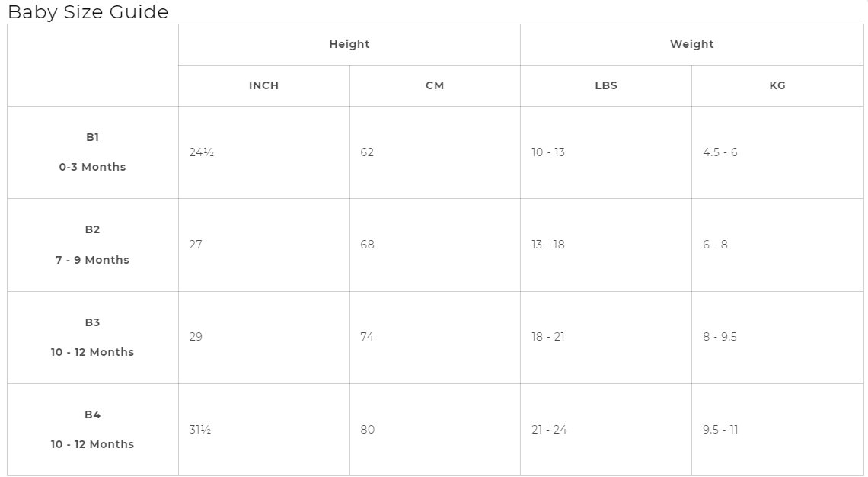The height and width of the screenshot is (477, 868).
Task: Select the Height column header
Action: (x=349, y=44)
